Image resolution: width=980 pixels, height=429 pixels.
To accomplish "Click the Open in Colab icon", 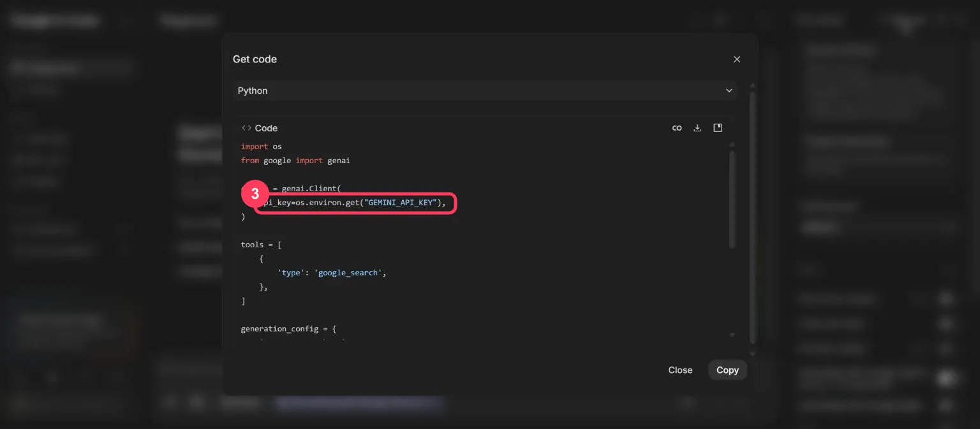I will 677,128.
